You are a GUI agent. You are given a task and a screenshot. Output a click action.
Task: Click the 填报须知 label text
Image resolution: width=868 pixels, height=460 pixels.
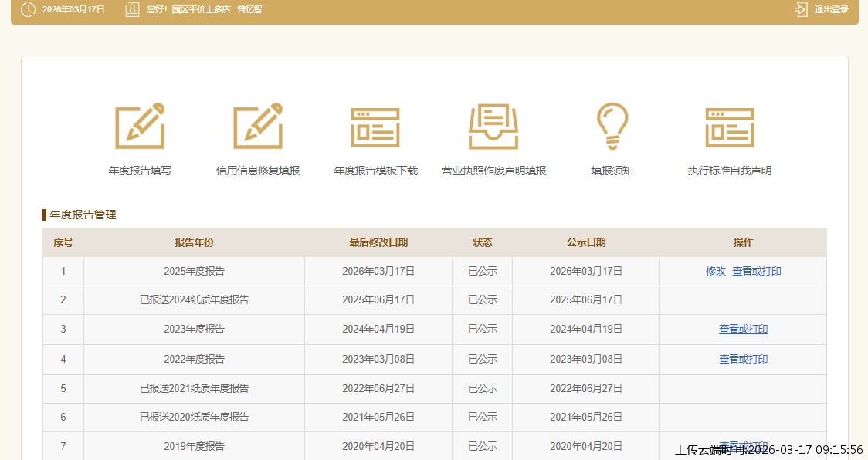(x=612, y=171)
